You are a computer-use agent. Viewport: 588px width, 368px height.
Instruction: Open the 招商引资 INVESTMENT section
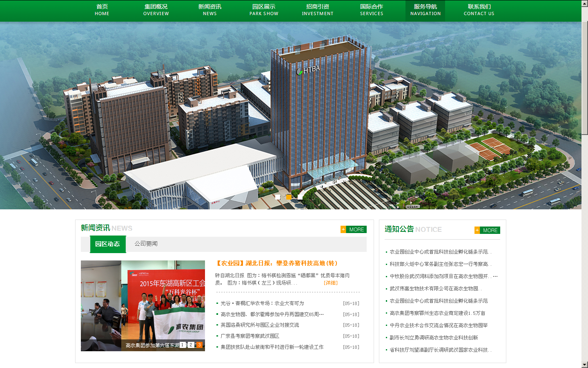click(318, 10)
